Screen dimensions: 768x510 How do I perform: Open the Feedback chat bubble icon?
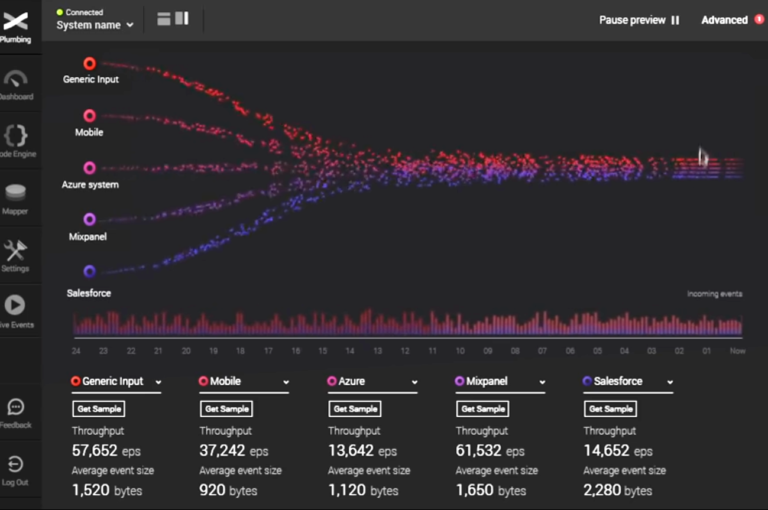coord(15,408)
